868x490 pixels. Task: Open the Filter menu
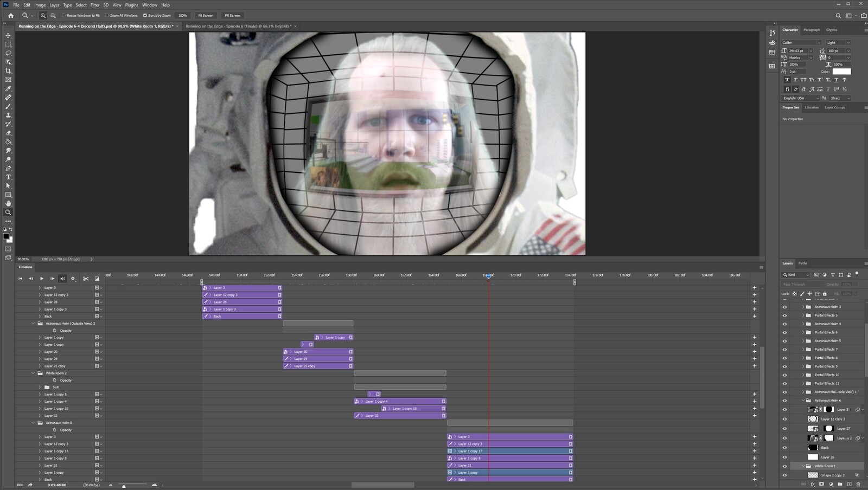[95, 5]
